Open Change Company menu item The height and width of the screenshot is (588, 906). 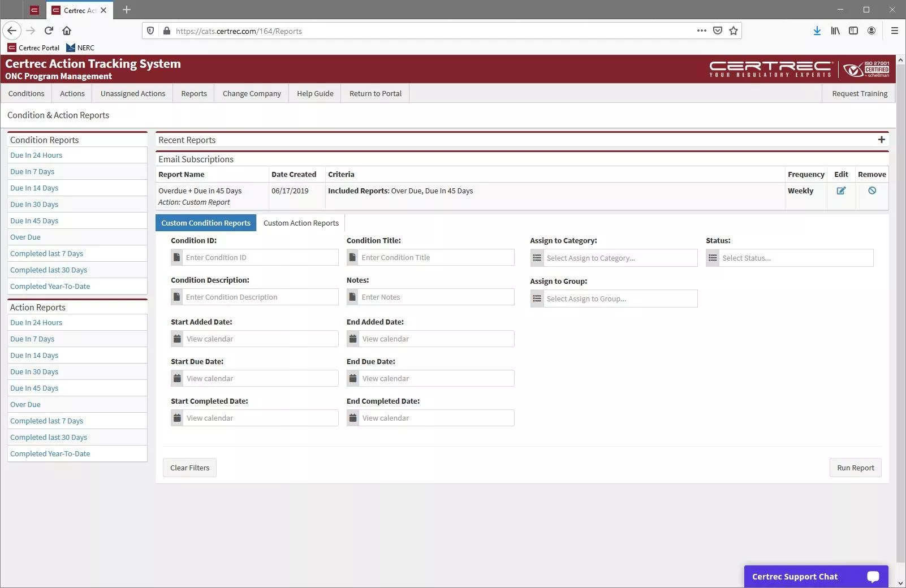pos(252,93)
